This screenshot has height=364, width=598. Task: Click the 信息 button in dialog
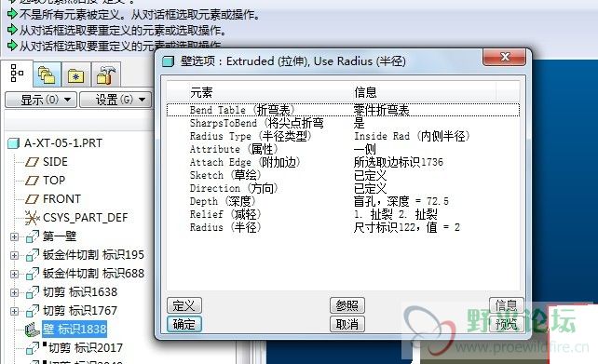click(506, 305)
